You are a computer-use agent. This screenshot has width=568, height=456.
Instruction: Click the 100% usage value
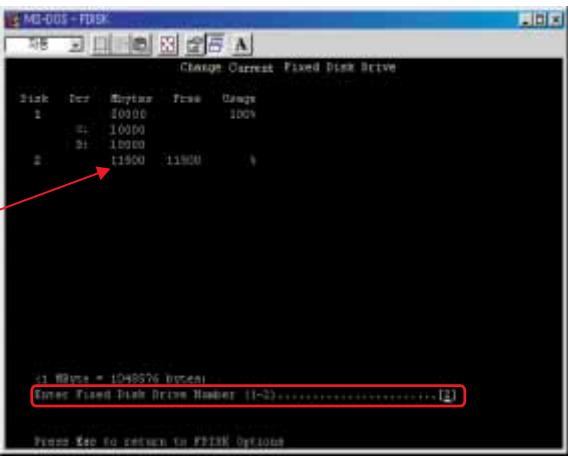[x=243, y=114]
